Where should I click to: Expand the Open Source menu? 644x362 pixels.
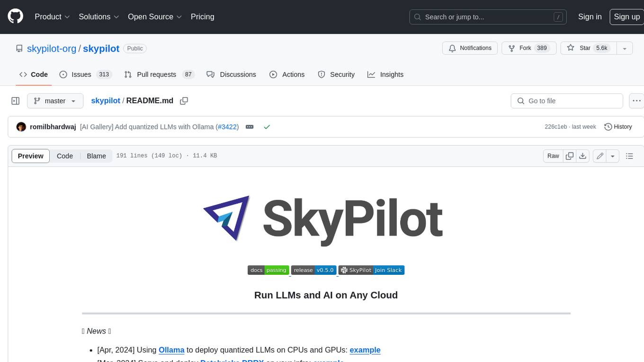pyautogui.click(x=155, y=17)
